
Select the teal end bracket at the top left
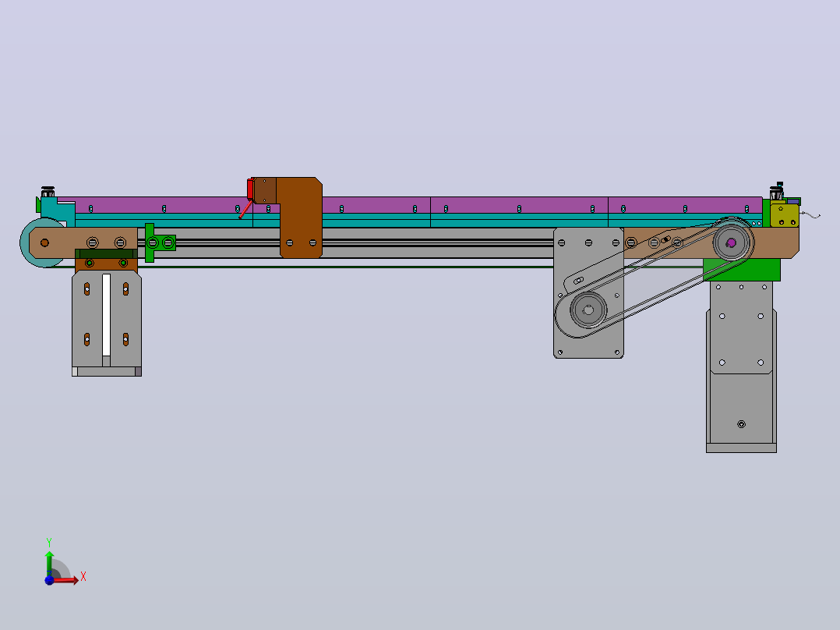pyautogui.click(x=58, y=211)
